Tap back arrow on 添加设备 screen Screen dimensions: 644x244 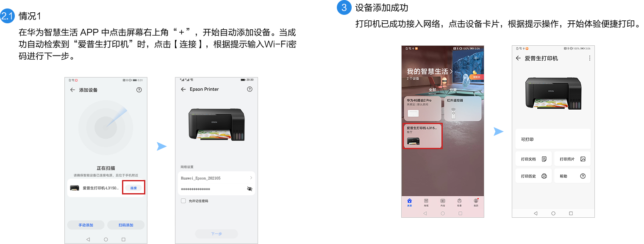click(72, 90)
